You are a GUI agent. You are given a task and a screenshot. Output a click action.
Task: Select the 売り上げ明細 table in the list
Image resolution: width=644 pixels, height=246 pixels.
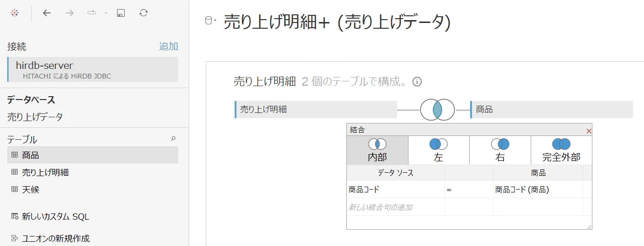[93, 172]
